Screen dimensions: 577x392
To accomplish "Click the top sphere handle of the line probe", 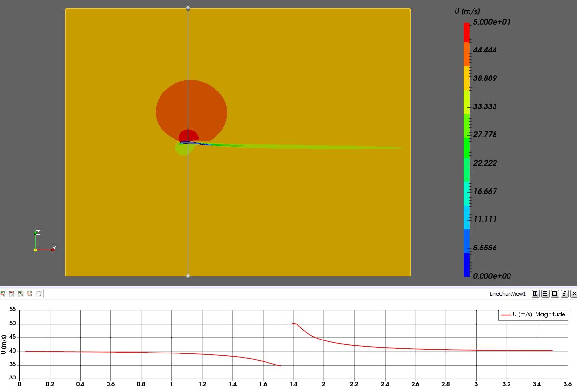I will [188, 8].
